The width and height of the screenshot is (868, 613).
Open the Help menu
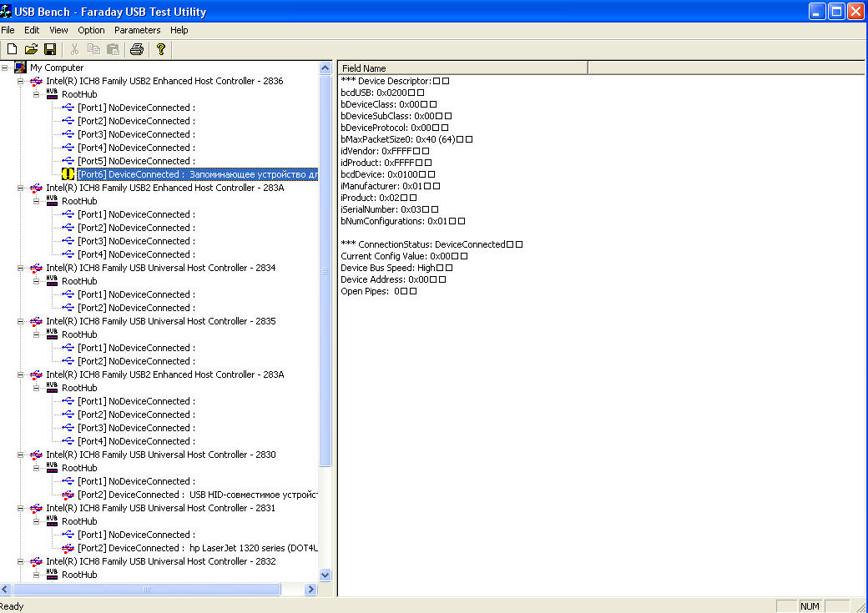pyautogui.click(x=179, y=30)
